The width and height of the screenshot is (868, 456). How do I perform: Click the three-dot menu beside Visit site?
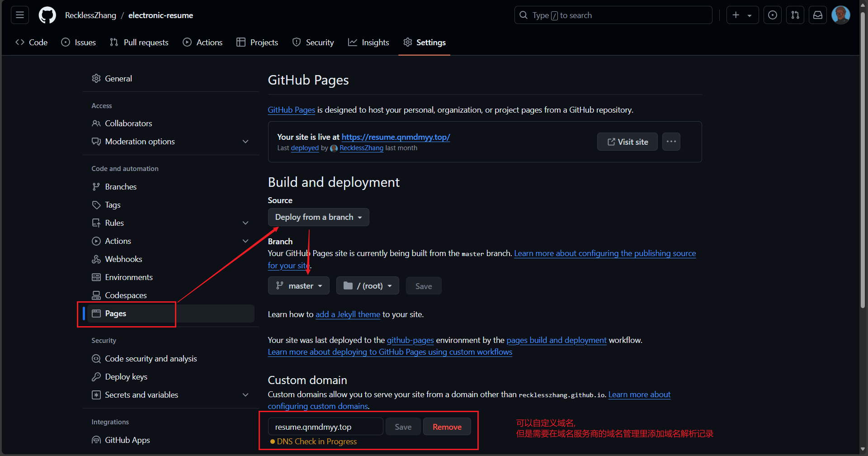pos(671,142)
